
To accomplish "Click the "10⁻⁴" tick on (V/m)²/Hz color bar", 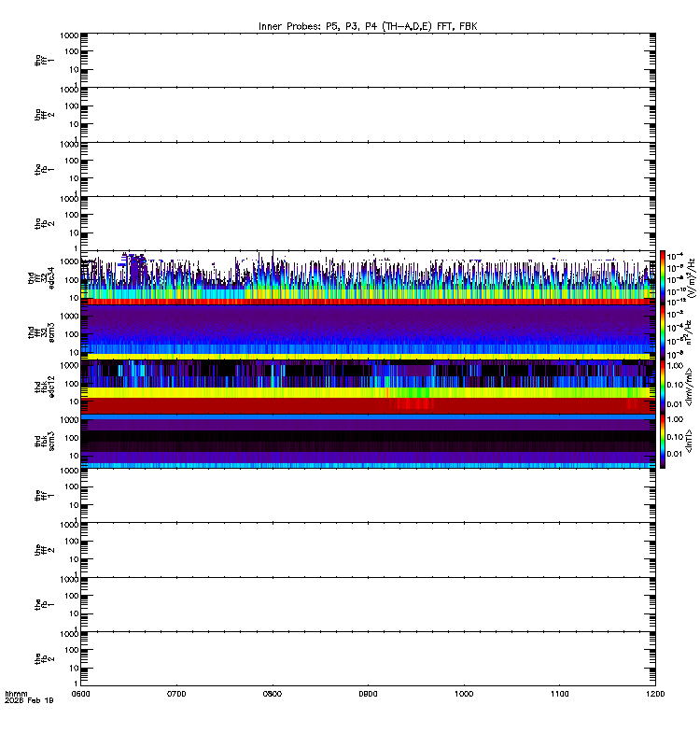I will (x=676, y=256).
